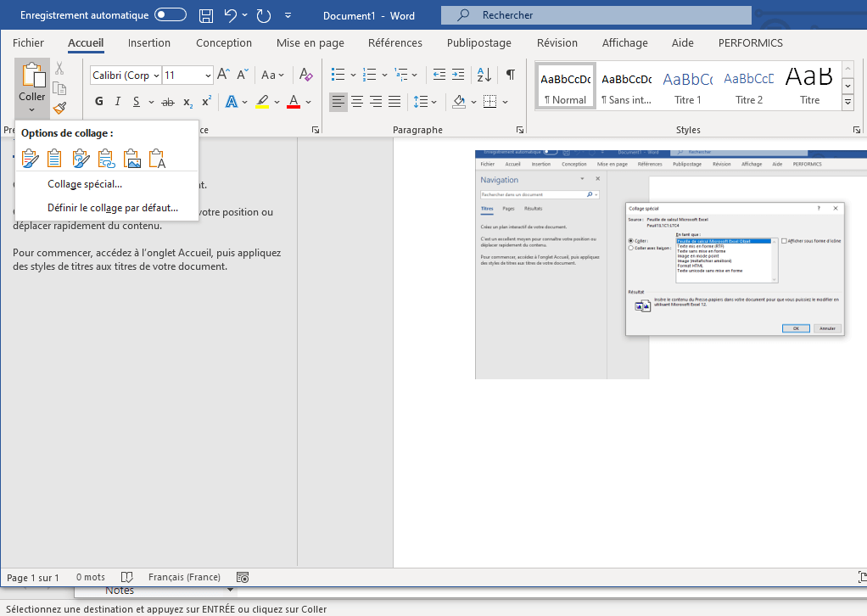
Task: Switch to the Insertion ribbon tab
Action: pyautogui.click(x=148, y=42)
